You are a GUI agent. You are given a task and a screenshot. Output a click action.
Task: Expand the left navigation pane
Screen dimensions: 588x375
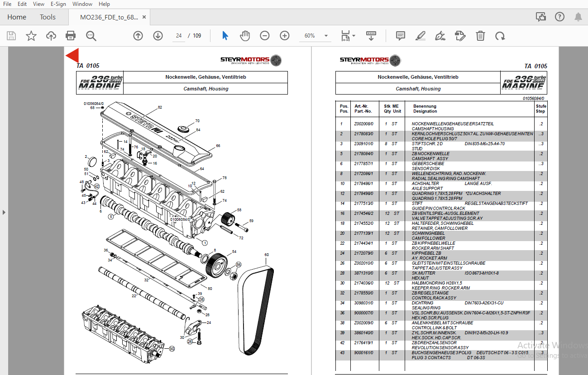tap(4, 212)
